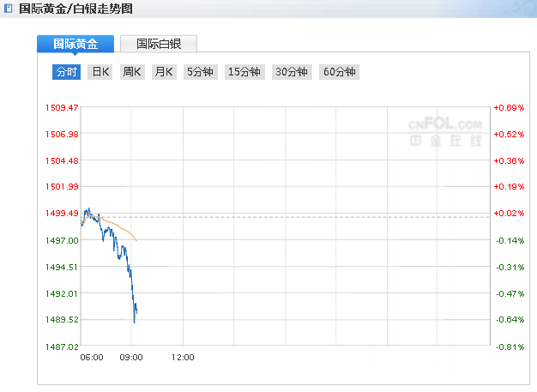
Task: Change to the 60分钟 interval
Action: (x=338, y=72)
